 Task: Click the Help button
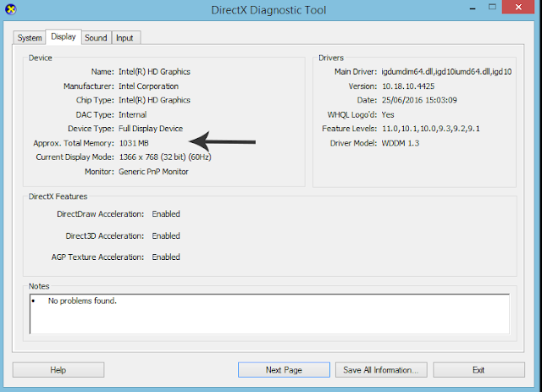pyautogui.click(x=58, y=370)
